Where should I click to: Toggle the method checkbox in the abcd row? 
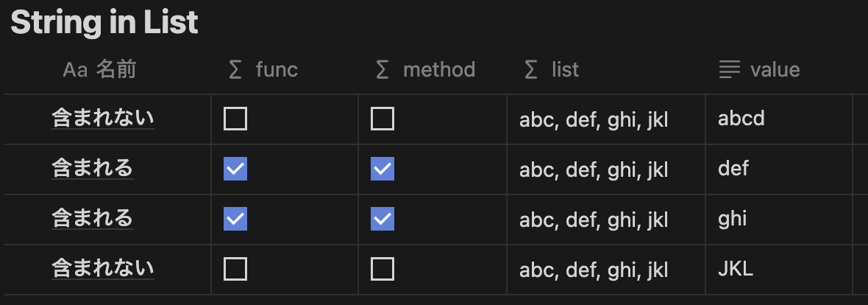383,119
